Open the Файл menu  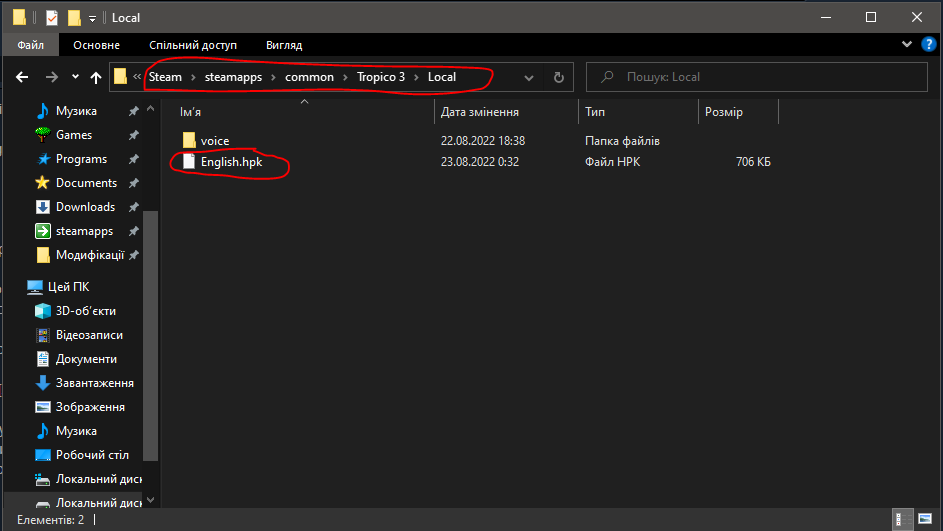tap(31, 45)
